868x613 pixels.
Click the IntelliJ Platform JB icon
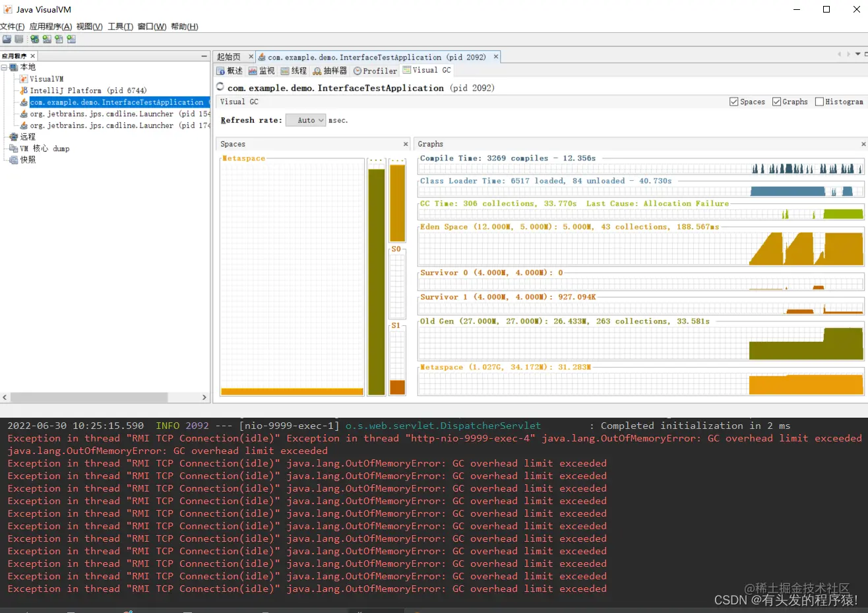point(24,90)
